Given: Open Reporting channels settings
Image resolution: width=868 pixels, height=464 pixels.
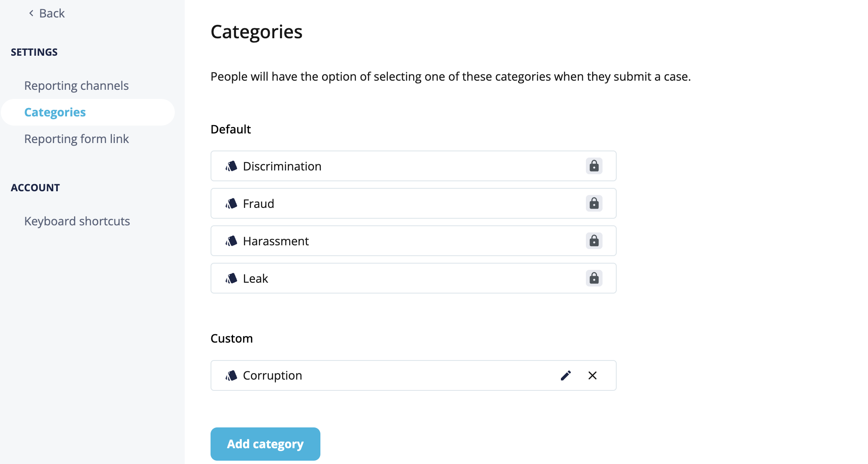Looking at the screenshot, I should click(x=77, y=86).
